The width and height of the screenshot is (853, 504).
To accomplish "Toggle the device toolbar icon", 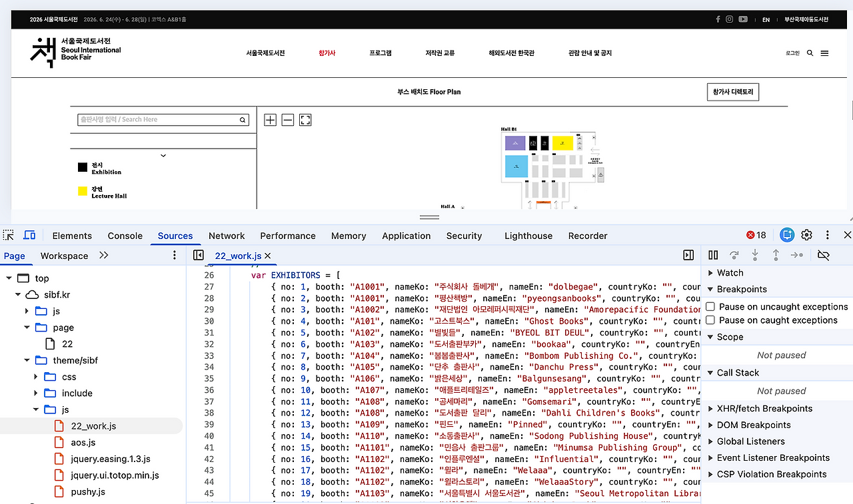I will 29,236.
